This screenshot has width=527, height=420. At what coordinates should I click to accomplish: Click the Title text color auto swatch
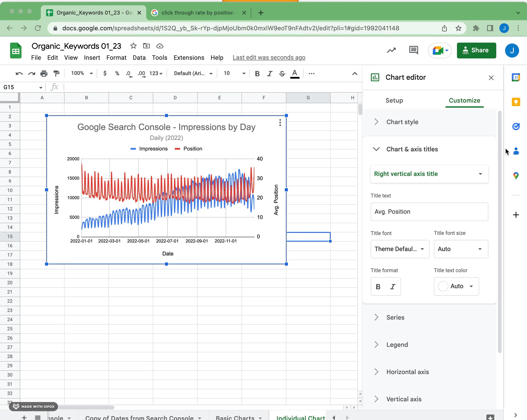(443, 286)
